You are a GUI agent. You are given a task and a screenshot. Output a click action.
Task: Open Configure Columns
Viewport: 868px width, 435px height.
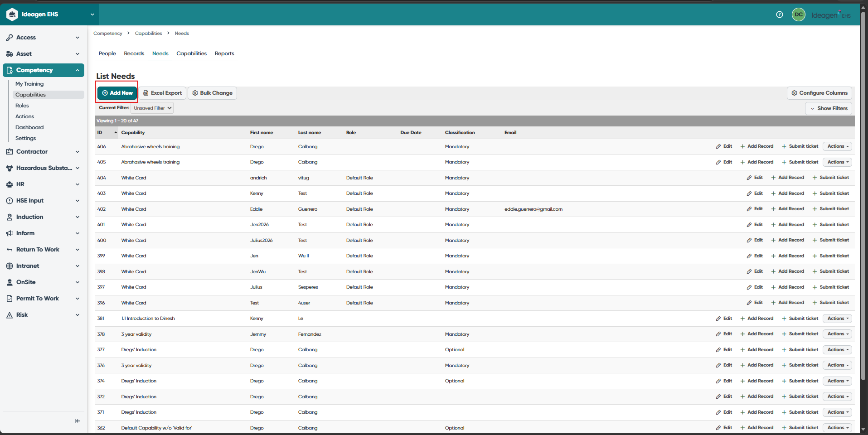click(819, 93)
